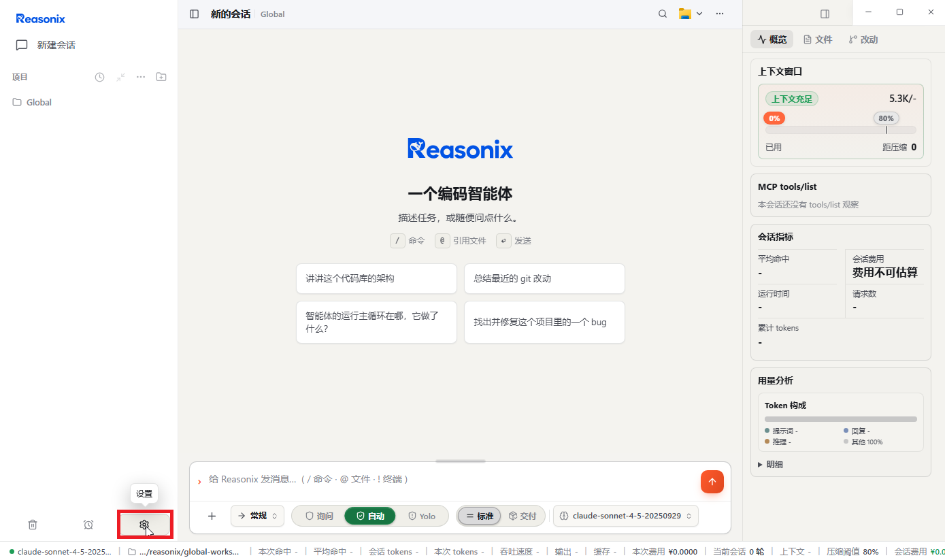Open session history clock icon beside 项目

[99, 77]
